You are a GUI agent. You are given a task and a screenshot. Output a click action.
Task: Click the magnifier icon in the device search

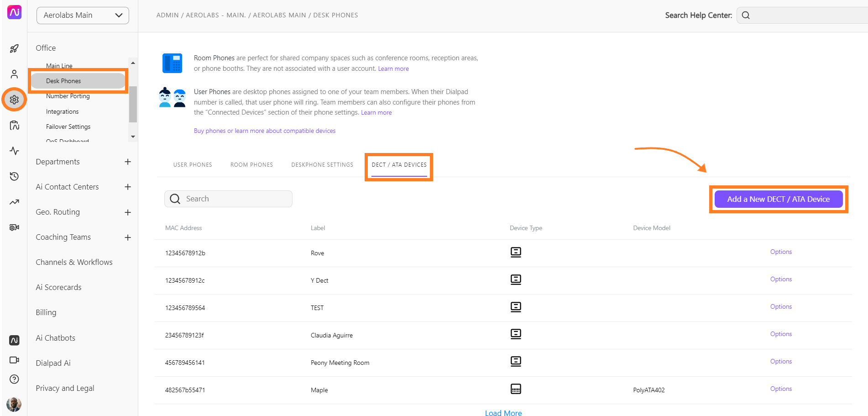175,199
